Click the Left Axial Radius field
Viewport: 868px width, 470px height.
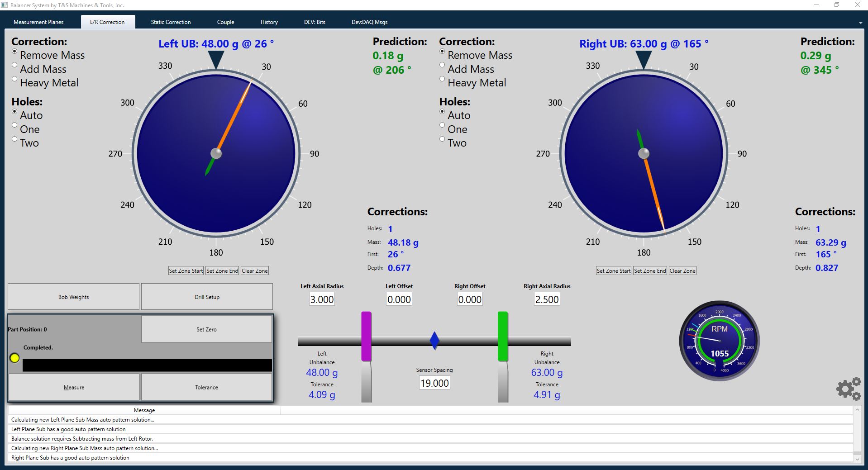point(322,299)
